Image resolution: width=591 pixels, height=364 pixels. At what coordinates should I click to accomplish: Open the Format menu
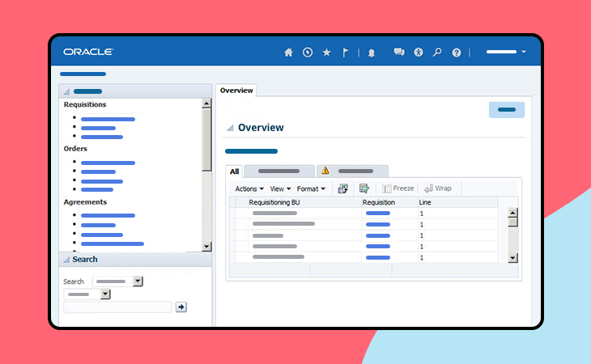[311, 188]
